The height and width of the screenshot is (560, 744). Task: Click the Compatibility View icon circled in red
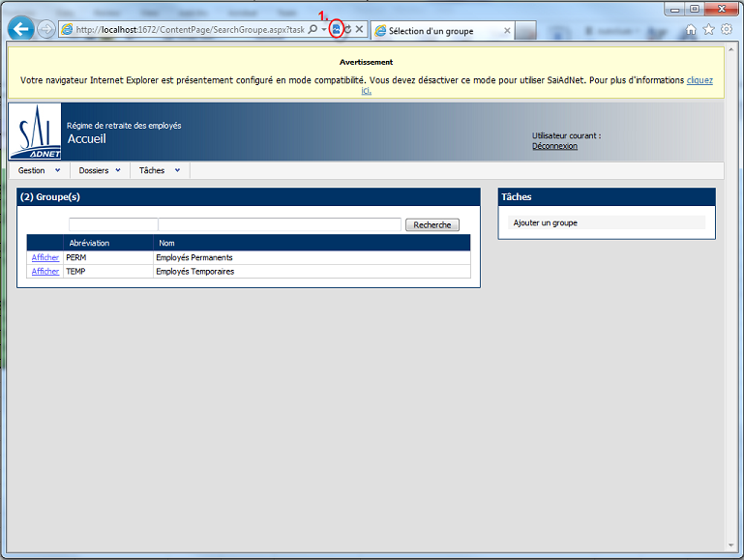(x=336, y=30)
